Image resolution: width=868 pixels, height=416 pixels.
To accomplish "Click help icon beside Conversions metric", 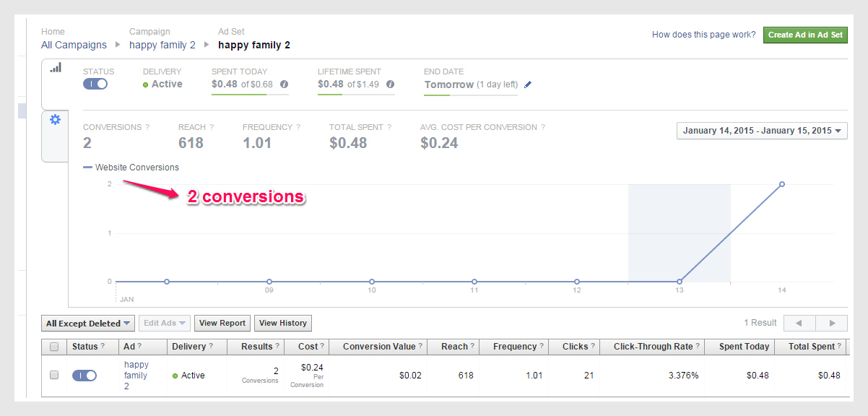I will [147, 127].
